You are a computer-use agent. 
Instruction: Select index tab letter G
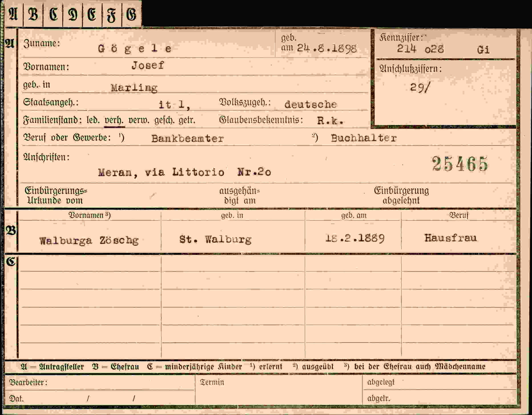(x=131, y=14)
